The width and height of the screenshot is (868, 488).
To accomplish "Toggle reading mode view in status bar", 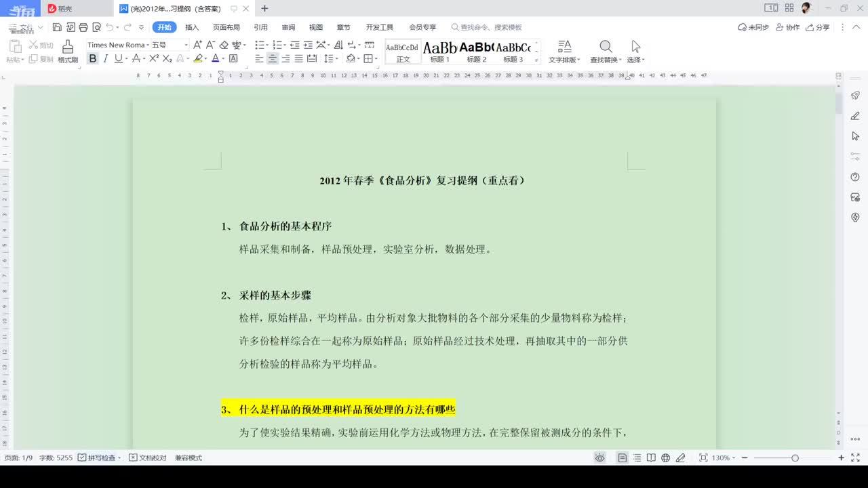I will tap(651, 458).
